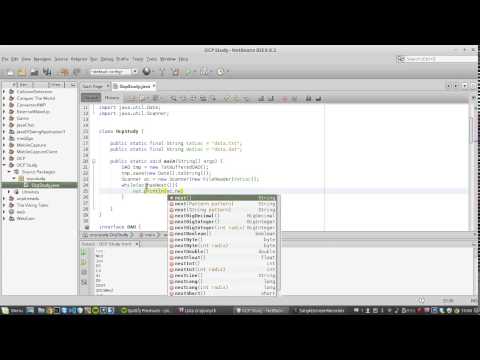Screen dimensions: 480x360
Task: Click the Shift Line Left editor icon
Action: [261, 99]
